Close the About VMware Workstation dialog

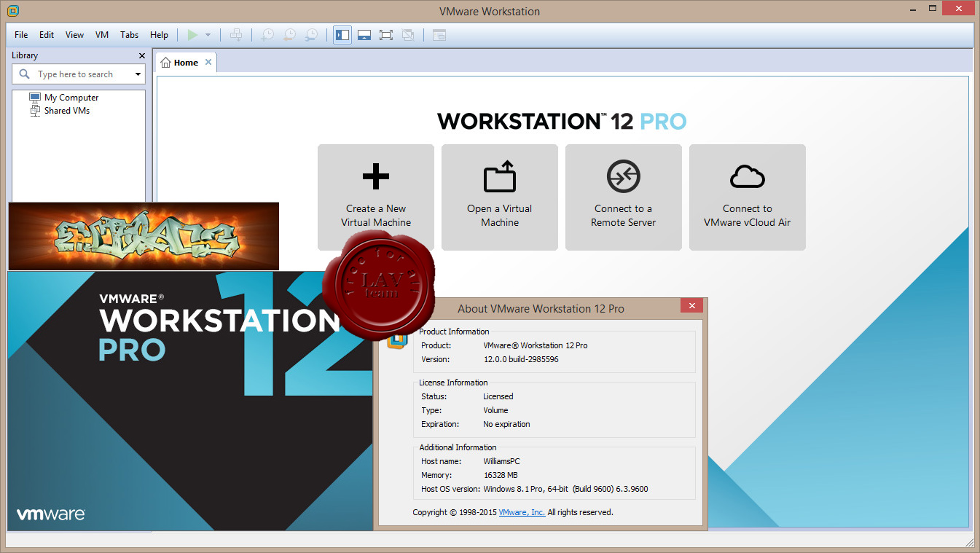coord(692,306)
